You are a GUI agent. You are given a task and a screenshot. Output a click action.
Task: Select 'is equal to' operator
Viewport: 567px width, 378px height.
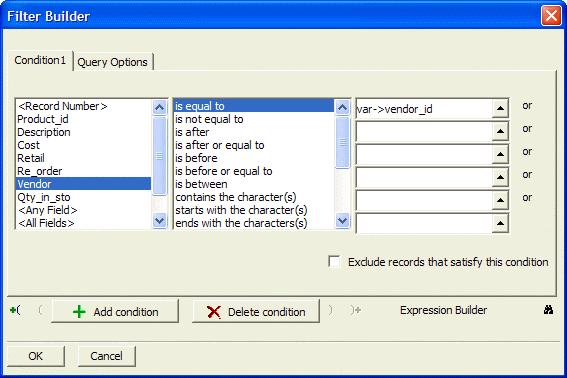[x=254, y=106]
